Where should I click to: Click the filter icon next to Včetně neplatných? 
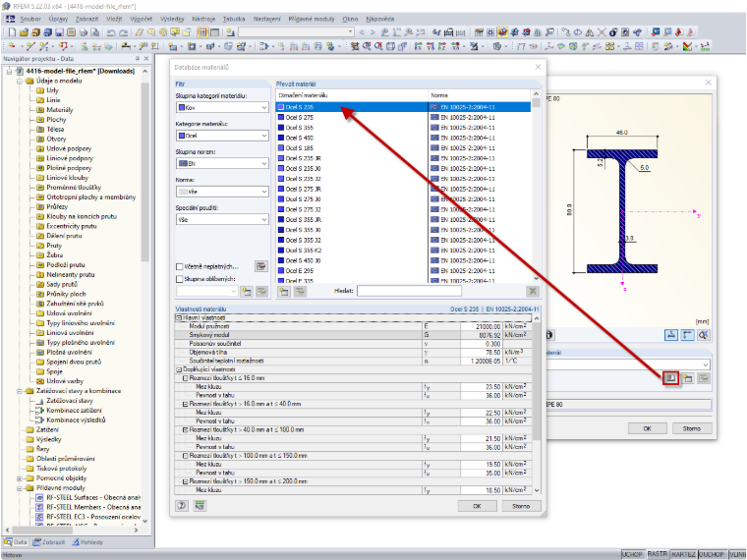coord(261,266)
